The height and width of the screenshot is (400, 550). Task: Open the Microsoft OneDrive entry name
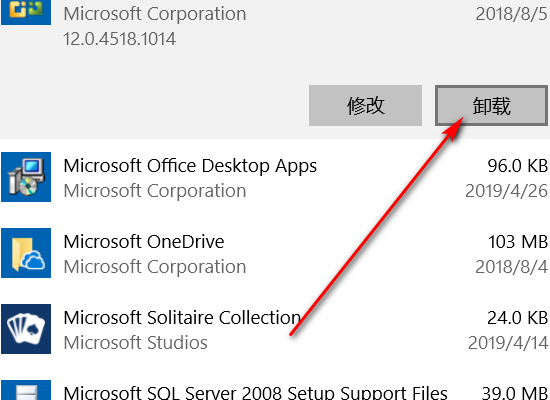pos(144,242)
